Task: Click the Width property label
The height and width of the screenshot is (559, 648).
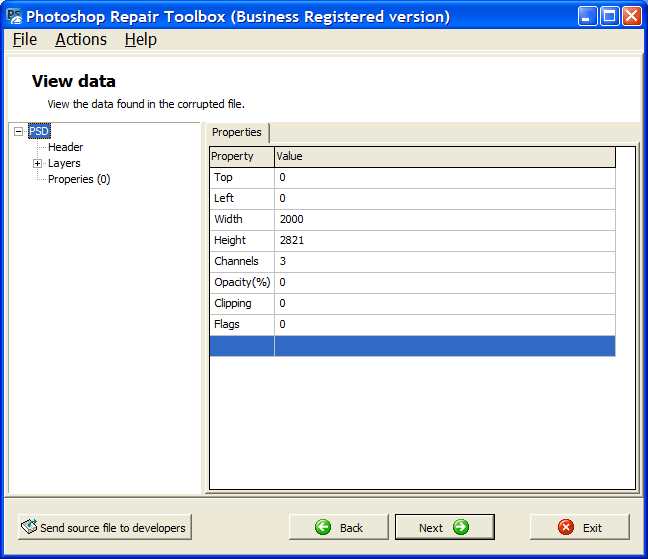Action: pos(228,219)
